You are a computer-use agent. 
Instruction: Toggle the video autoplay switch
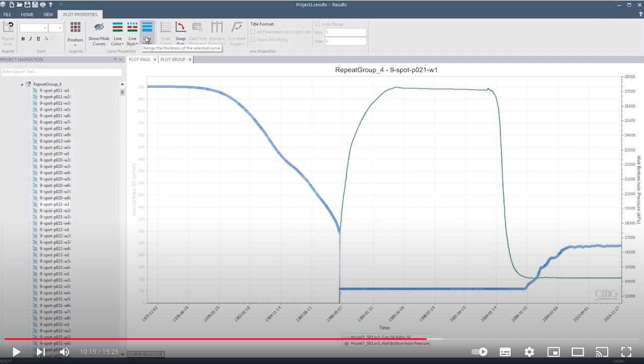tap(479, 352)
